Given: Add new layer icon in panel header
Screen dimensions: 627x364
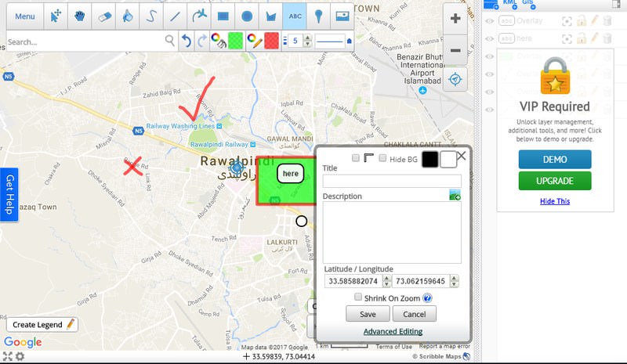Looking at the screenshot, I should pos(491,4).
